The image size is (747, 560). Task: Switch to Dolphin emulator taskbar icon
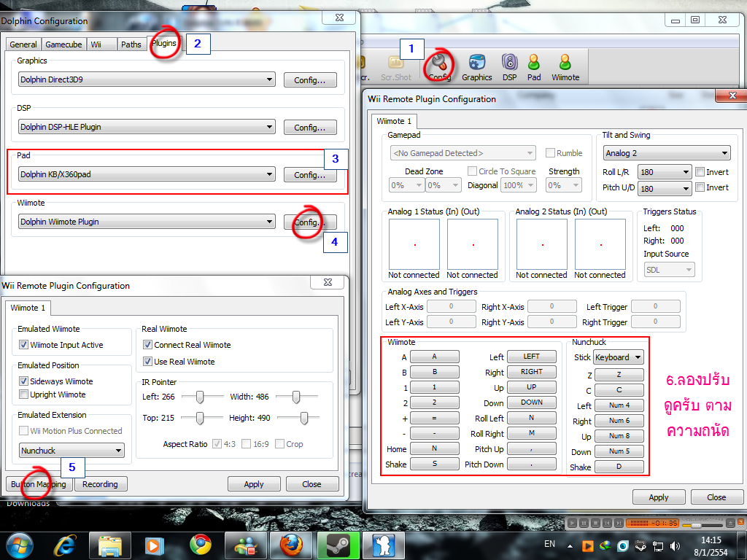point(384,545)
